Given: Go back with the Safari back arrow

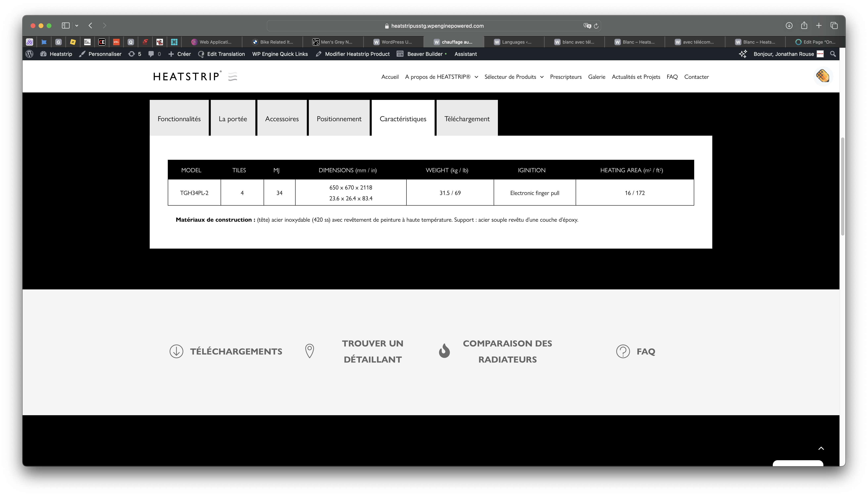Looking at the screenshot, I should 90,26.
